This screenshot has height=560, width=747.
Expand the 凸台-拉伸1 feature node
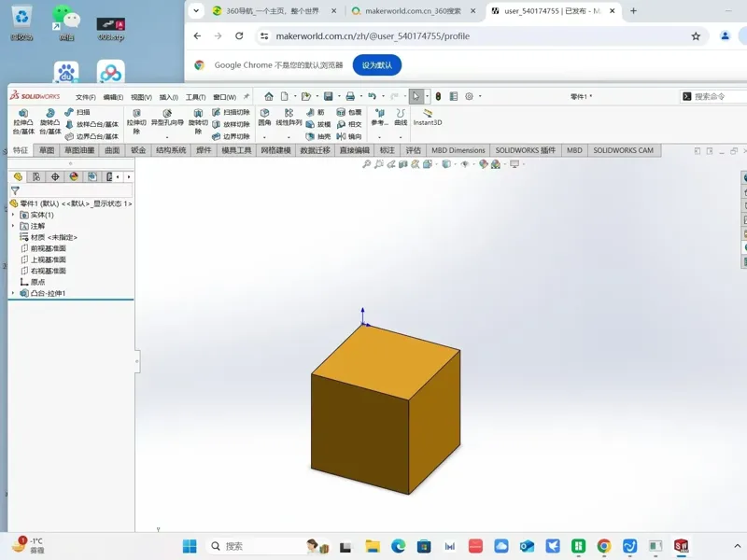click(x=13, y=293)
